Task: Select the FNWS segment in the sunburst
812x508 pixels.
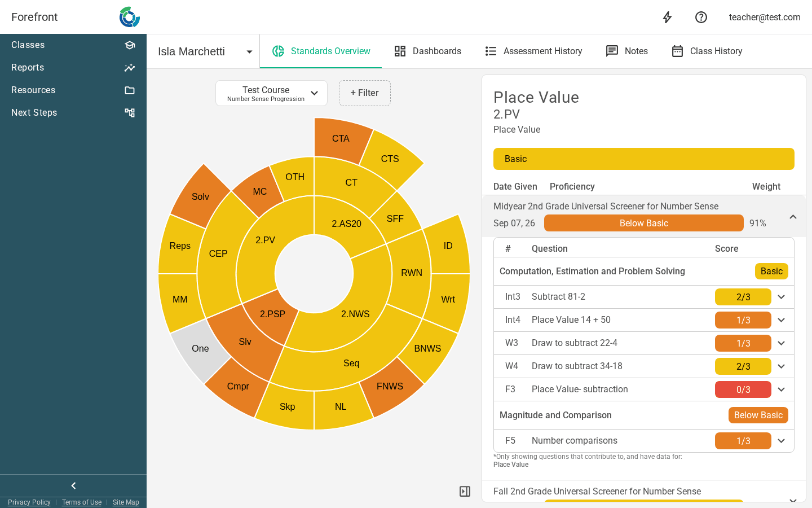Action: tap(390, 387)
